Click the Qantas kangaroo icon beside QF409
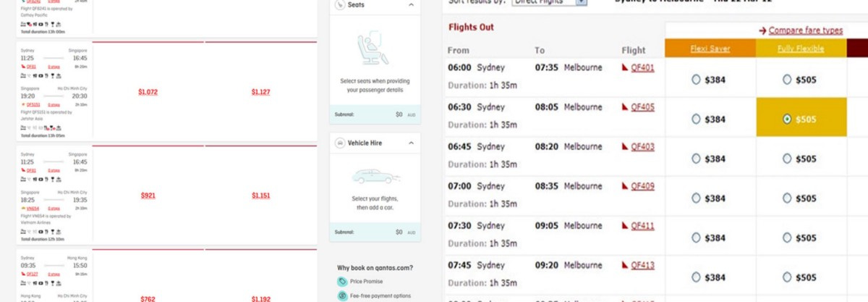Screen dimensions: 868x302 pos(626,187)
